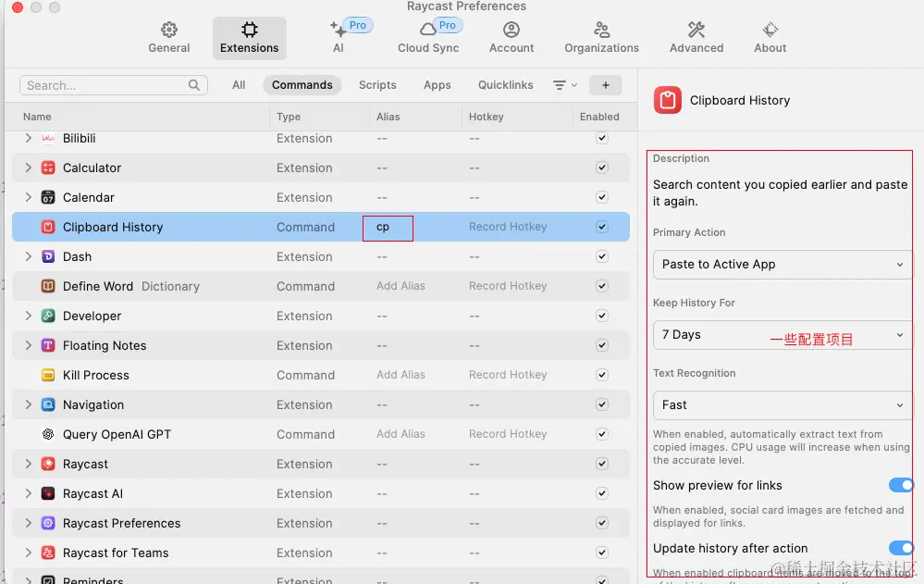Expand the Calendar extension row

tap(28, 197)
